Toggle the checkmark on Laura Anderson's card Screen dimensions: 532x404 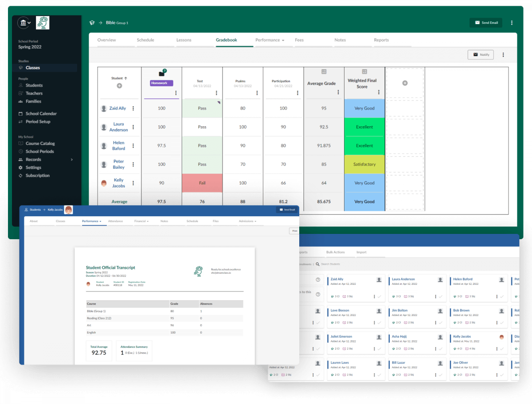tap(441, 296)
